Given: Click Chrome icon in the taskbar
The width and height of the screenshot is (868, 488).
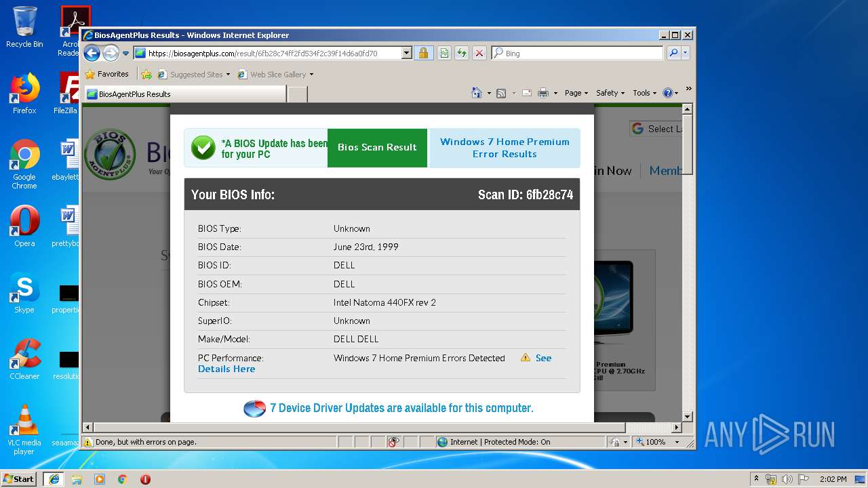Looking at the screenshot, I should point(123,479).
